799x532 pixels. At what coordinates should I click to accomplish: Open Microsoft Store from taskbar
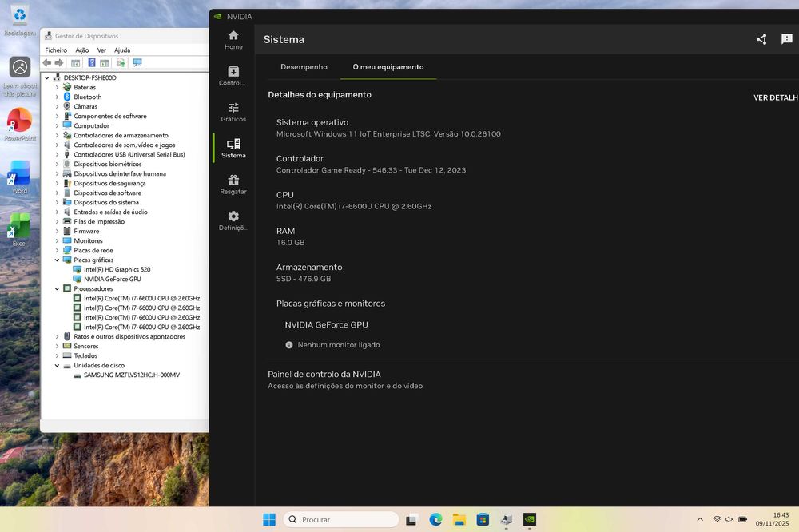[483, 519]
